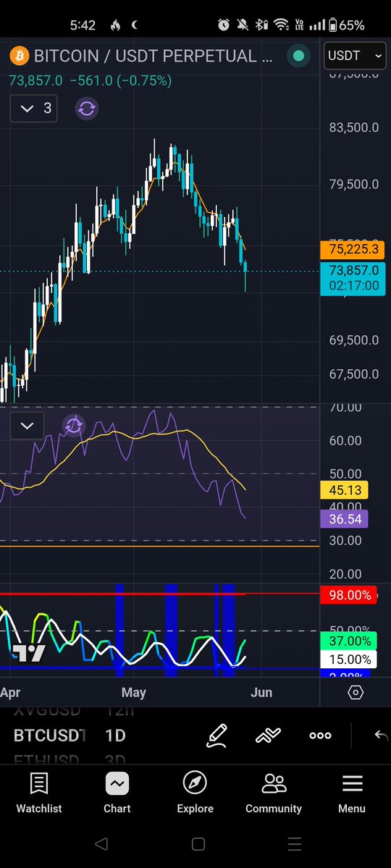This screenshot has width=391, height=868.
Task: Go to the Watchlist tab
Action: [x=39, y=794]
